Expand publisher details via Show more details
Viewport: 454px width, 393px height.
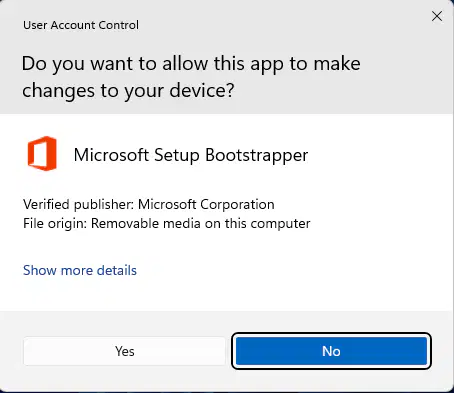pyautogui.click(x=80, y=270)
